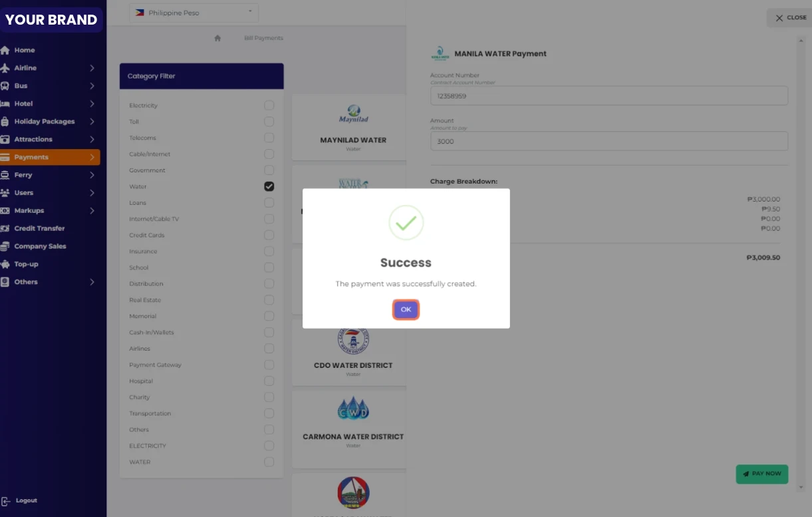Open the Philippine Peso currency dropdown
The width and height of the screenshot is (812, 517).
194,13
